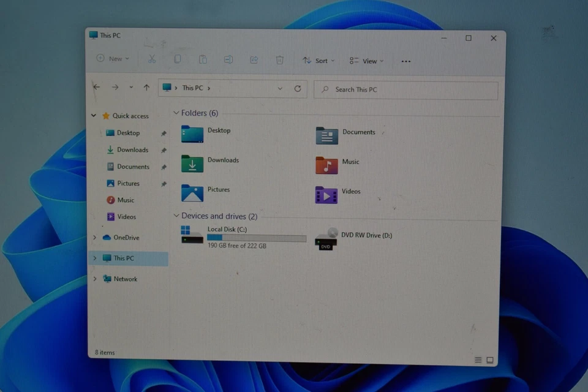Click the Paste clipboard icon

click(203, 59)
